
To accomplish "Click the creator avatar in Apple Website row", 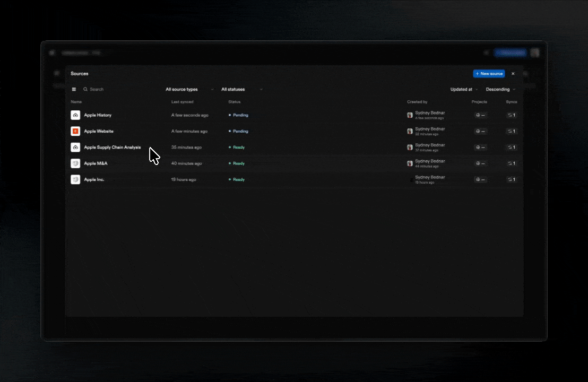I will (x=410, y=131).
